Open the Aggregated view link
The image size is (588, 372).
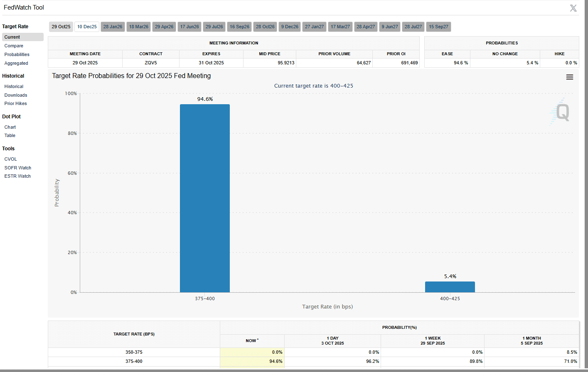[x=16, y=63]
